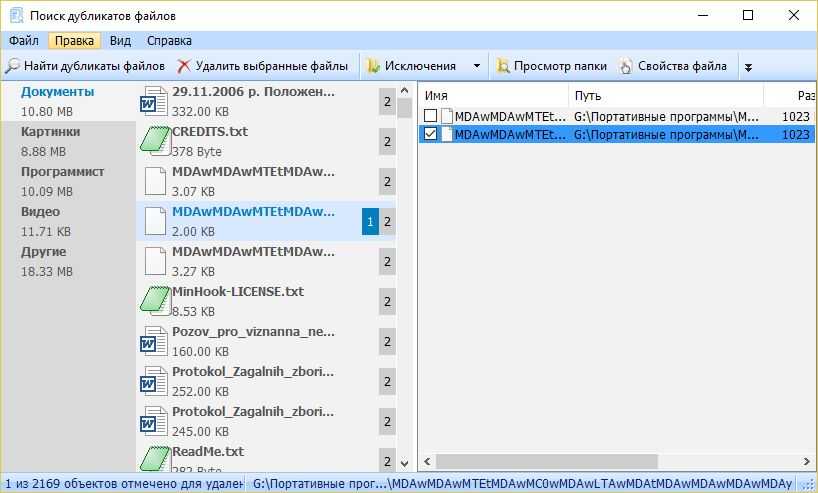This screenshot has height=493, width=818.
Task: Click the Browse folder icon
Action: pyautogui.click(x=503, y=66)
